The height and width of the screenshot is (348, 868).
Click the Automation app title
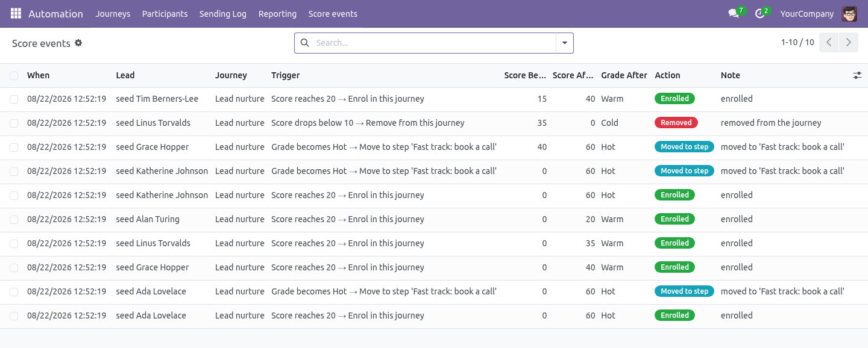[55, 13]
